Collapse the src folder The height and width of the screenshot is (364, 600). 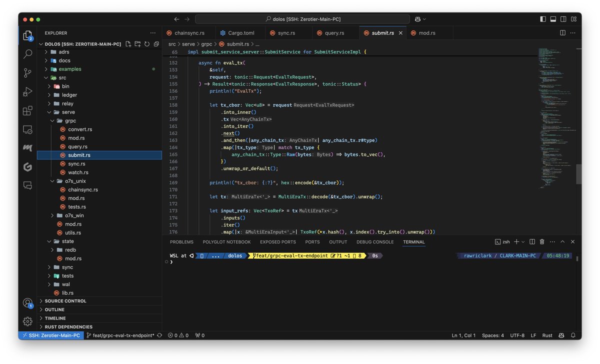tap(99, 77)
